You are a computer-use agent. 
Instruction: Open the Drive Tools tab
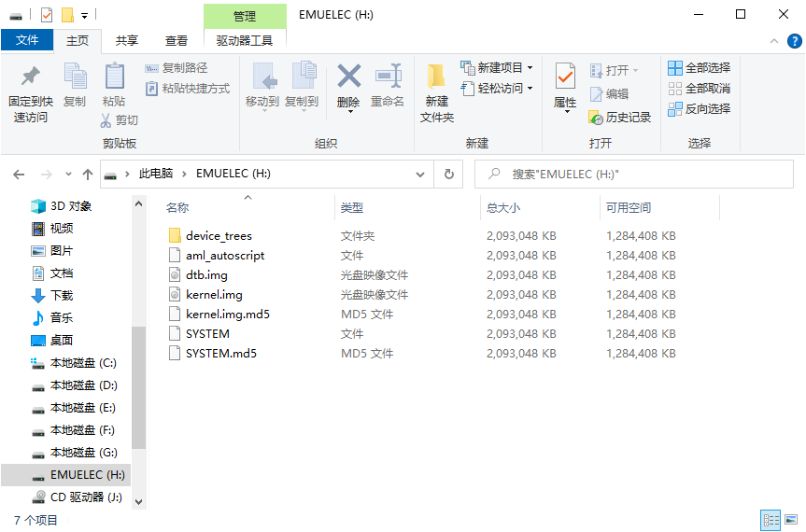[x=245, y=40]
